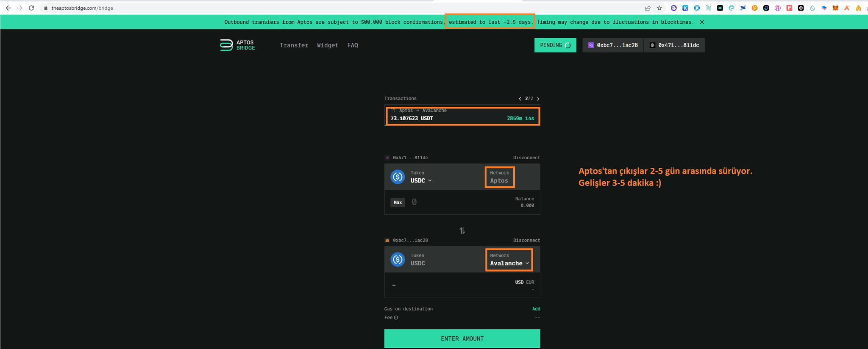The width and height of the screenshot is (868, 349).
Task: Go back with the browser back arrow
Action: pyautogui.click(x=8, y=8)
